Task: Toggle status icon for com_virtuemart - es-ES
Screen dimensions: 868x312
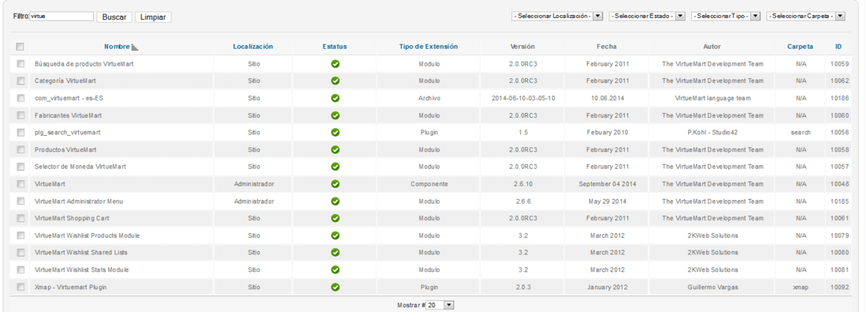Action: [335, 98]
